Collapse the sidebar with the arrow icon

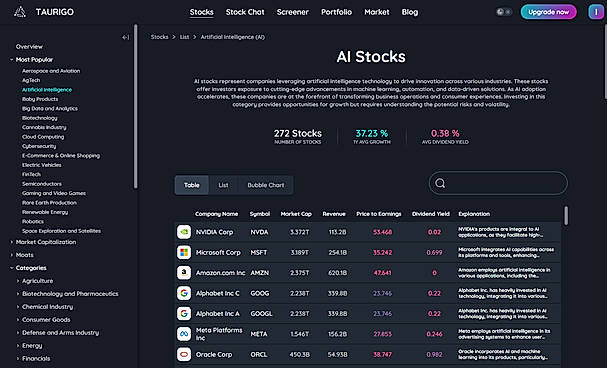point(125,37)
